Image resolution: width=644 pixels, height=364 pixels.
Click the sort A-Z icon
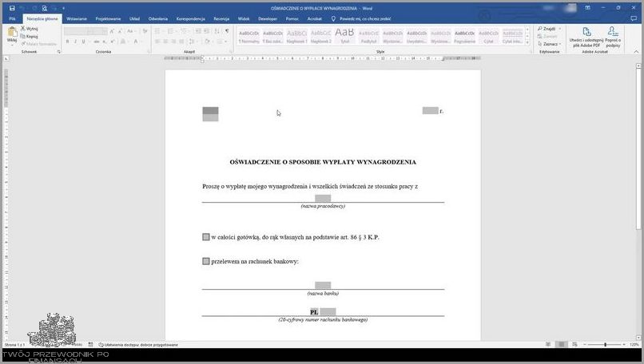[217, 31]
